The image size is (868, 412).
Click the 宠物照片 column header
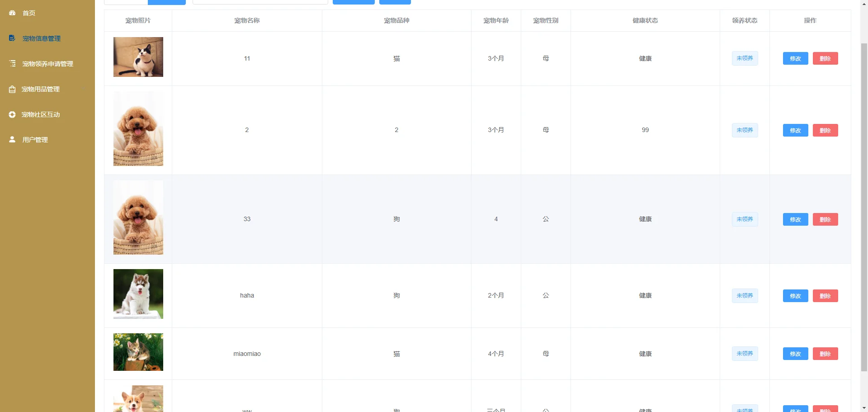click(x=138, y=20)
